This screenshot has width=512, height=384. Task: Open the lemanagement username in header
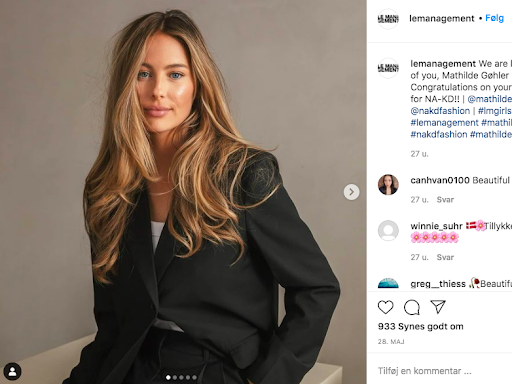click(x=441, y=18)
